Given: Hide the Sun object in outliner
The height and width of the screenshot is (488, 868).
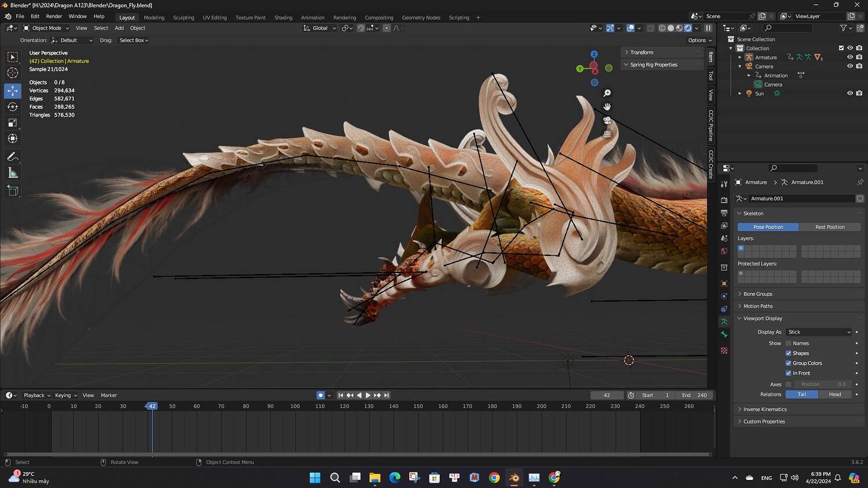Looking at the screenshot, I should (x=850, y=93).
